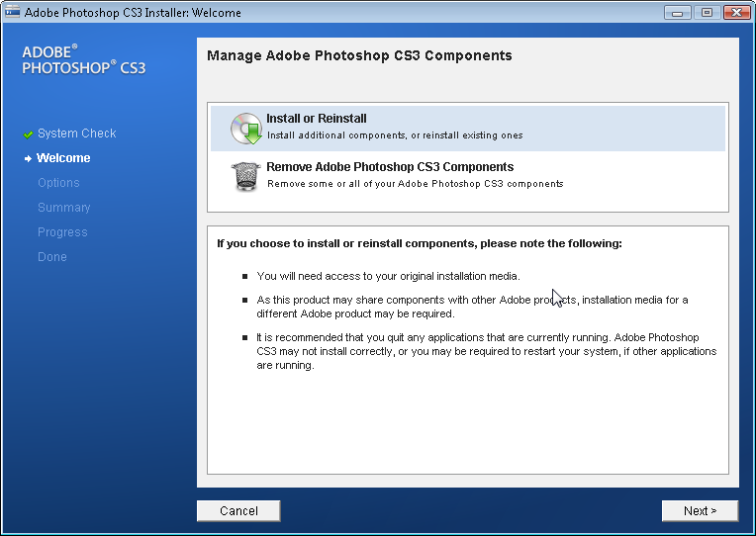Click the Done step in sidebar

(52, 257)
